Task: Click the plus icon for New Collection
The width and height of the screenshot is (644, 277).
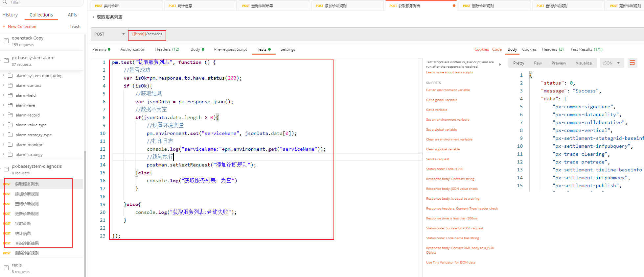Action: [x=4, y=27]
